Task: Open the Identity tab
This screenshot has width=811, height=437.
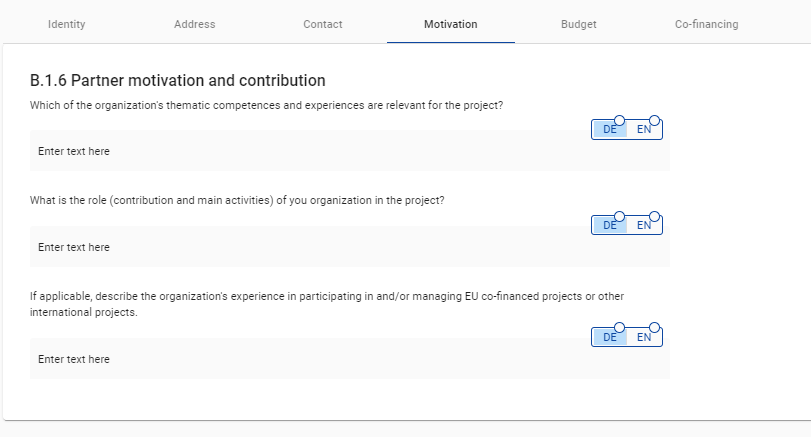Action: tap(67, 24)
